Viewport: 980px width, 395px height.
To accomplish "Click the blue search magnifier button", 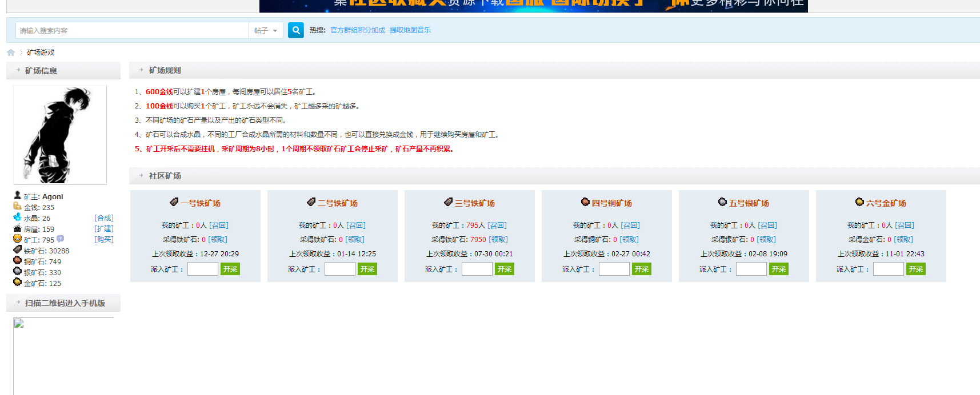I will click(x=295, y=30).
